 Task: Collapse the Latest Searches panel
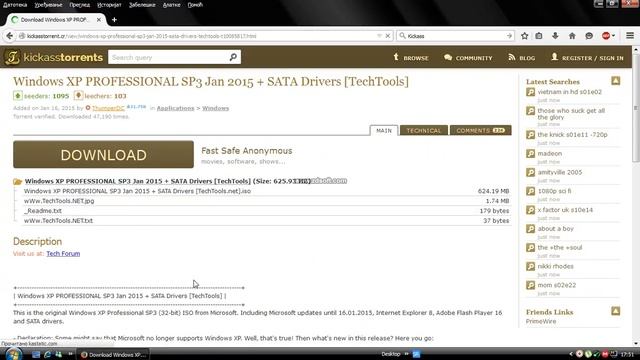tap(616, 81)
